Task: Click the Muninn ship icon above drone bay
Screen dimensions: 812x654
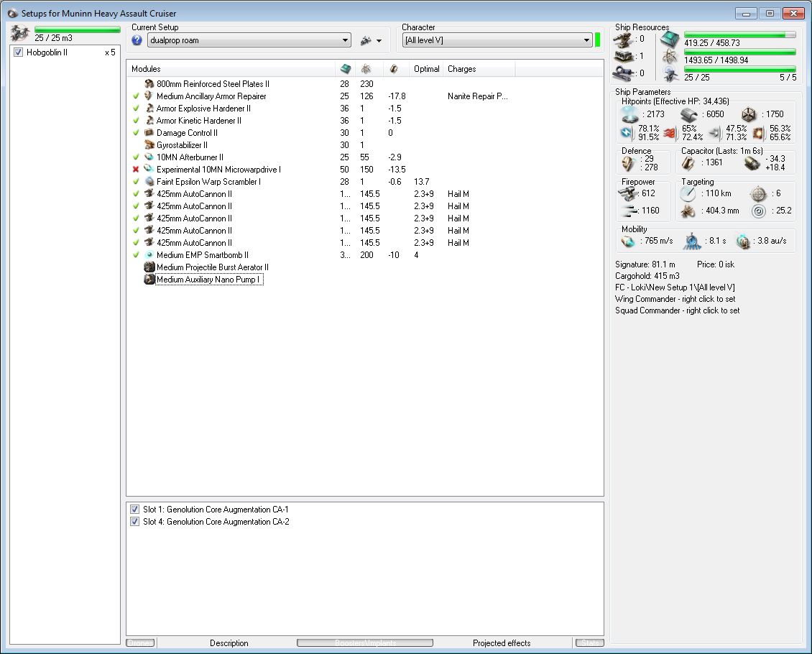Action: click(x=19, y=33)
